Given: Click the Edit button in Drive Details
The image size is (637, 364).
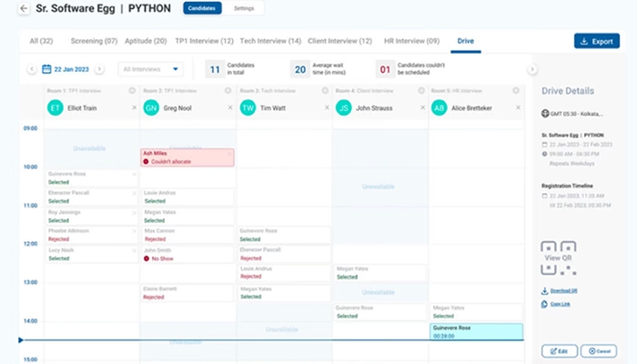Looking at the screenshot, I should pos(558,351).
